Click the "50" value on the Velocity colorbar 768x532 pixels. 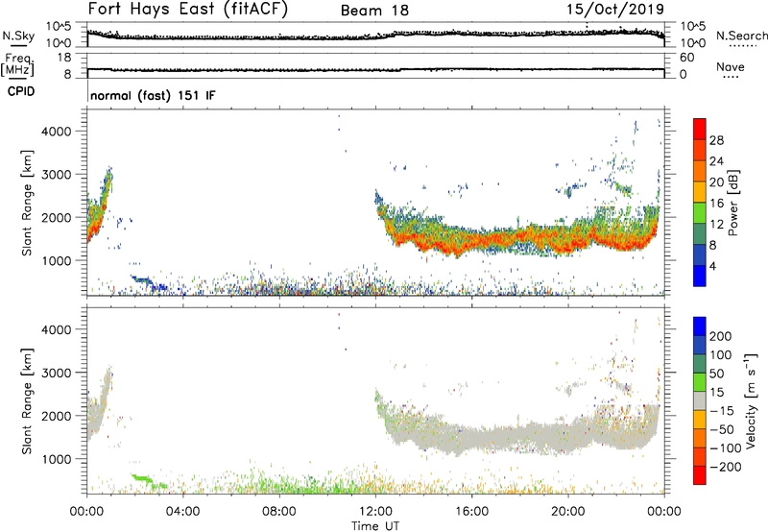click(x=717, y=374)
